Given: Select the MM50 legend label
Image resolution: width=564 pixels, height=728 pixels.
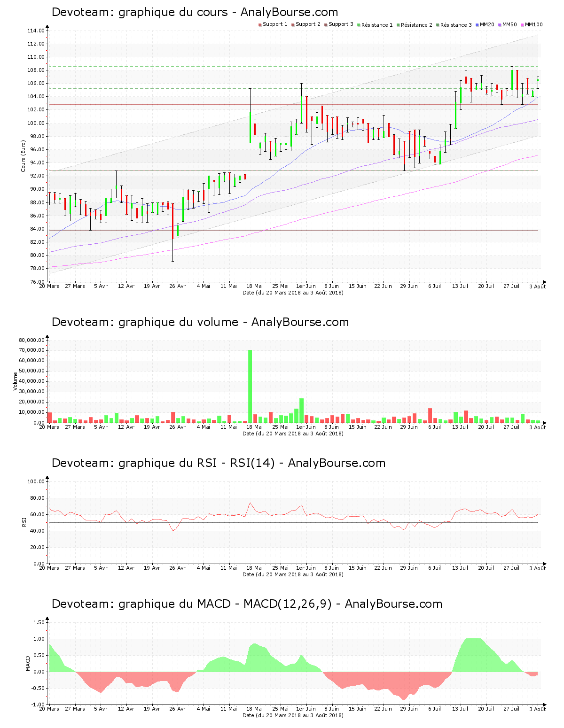Looking at the screenshot, I should [x=509, y=24].
